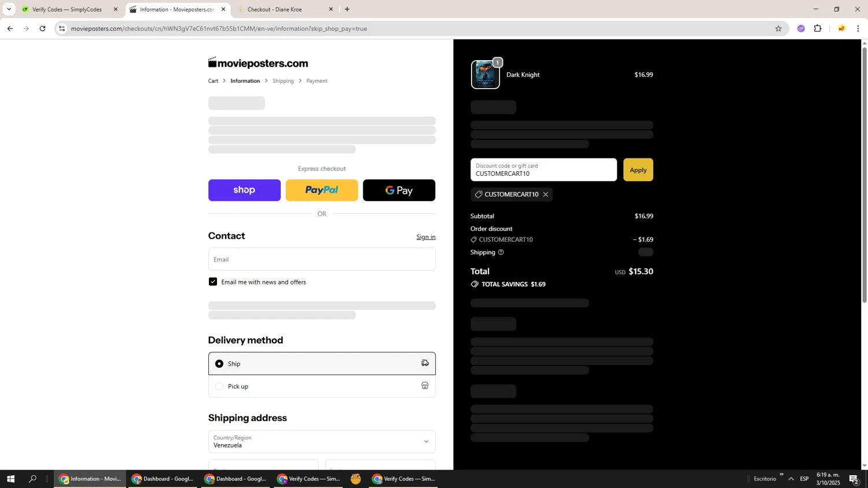This screenshot has height=488, width=868.
Task: Open site information icon in address bar
Action: point(62,28)
